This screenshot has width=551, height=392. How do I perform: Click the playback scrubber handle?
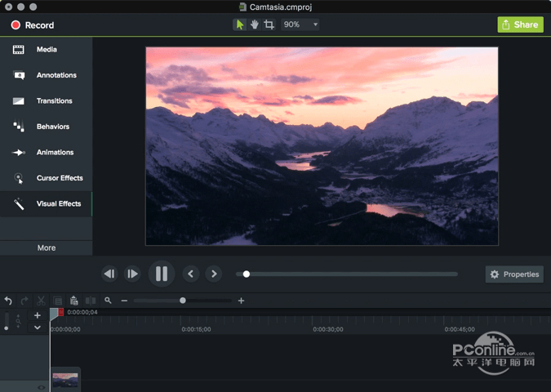(x=247, y=274)
